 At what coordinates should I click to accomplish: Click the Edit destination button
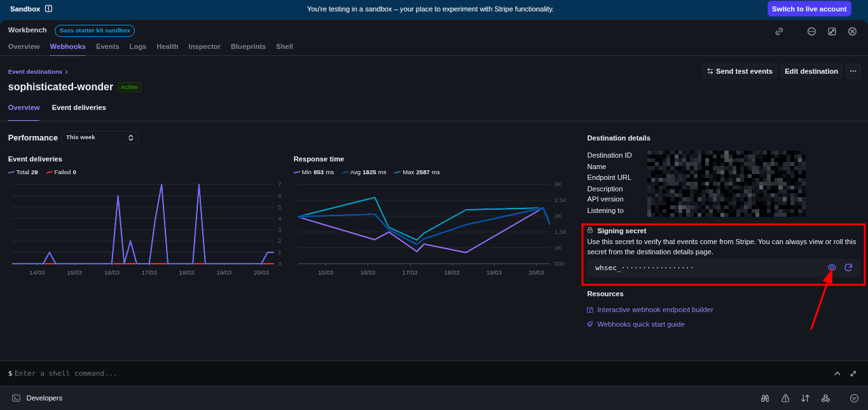[811, 71]
